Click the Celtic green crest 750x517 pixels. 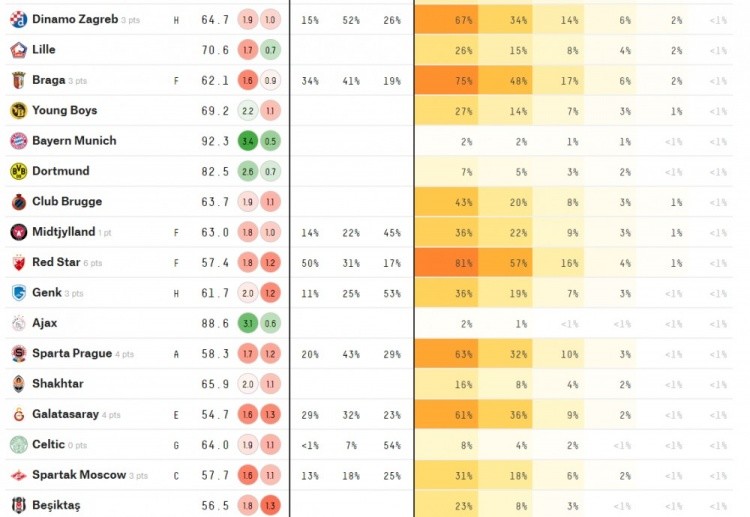click(x=19, y=445)
